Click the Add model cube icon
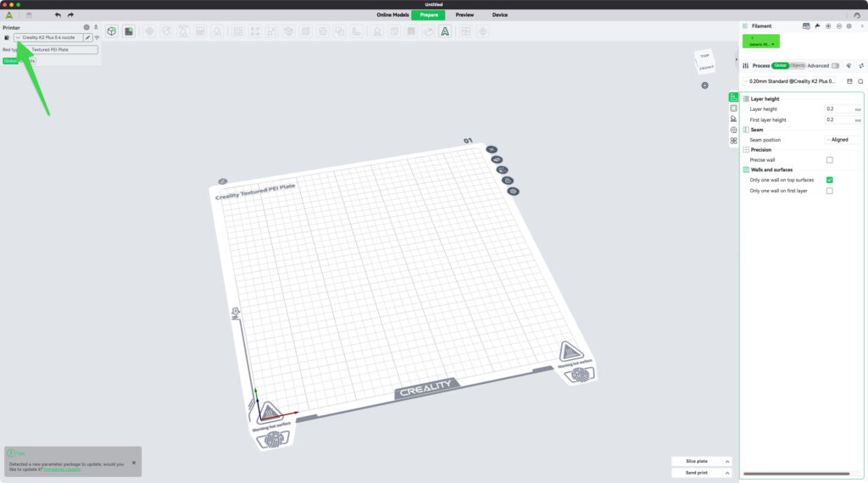Viewport: 868px width, 483px height. coord(111,31)
